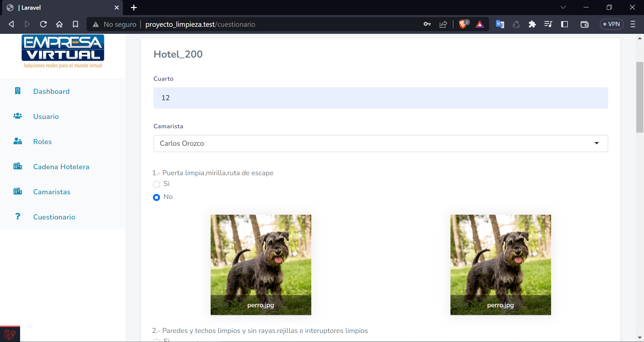
Task: Open the tab search dropdown arrow
Action: click(563, 7)
